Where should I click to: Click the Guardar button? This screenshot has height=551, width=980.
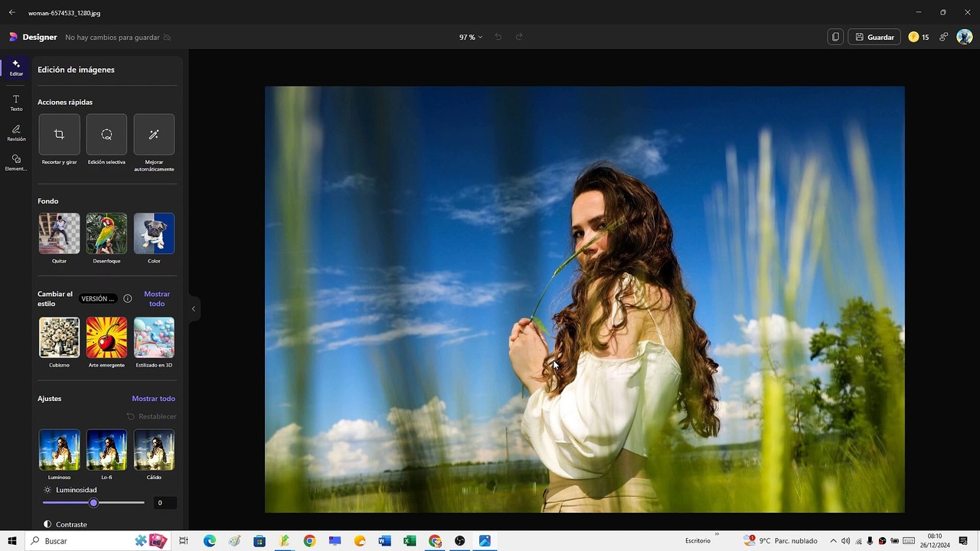[874, 37]
